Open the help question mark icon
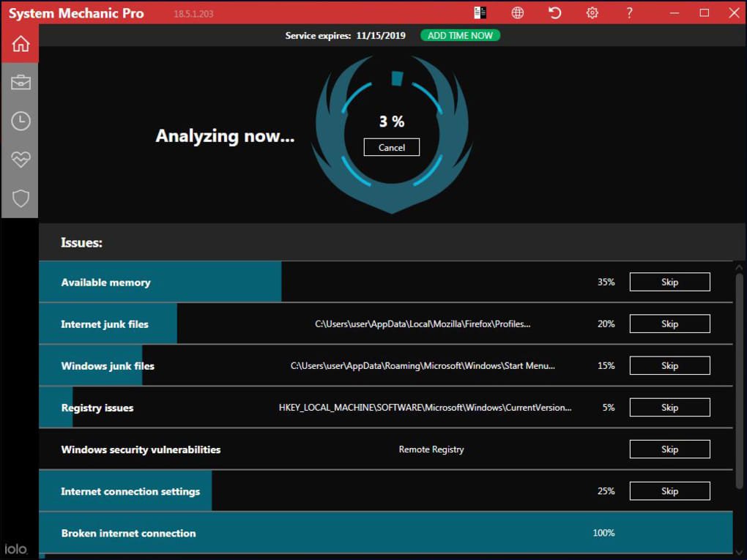Image resolution: width=747 pixels, height=560 pixels. pyautogui.click(x=628, y=12)
